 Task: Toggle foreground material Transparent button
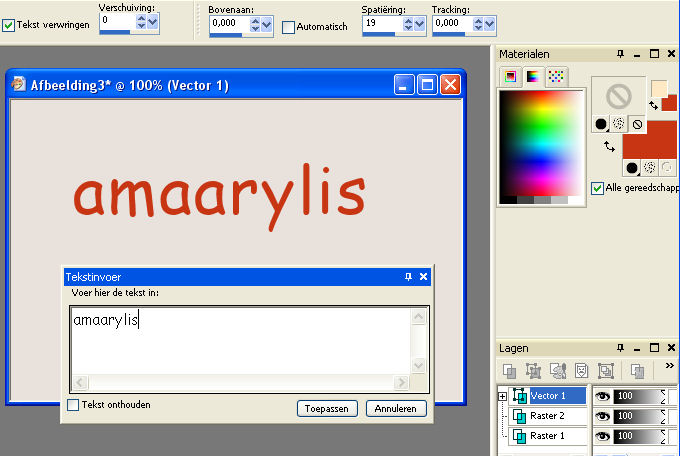point(637,125)
